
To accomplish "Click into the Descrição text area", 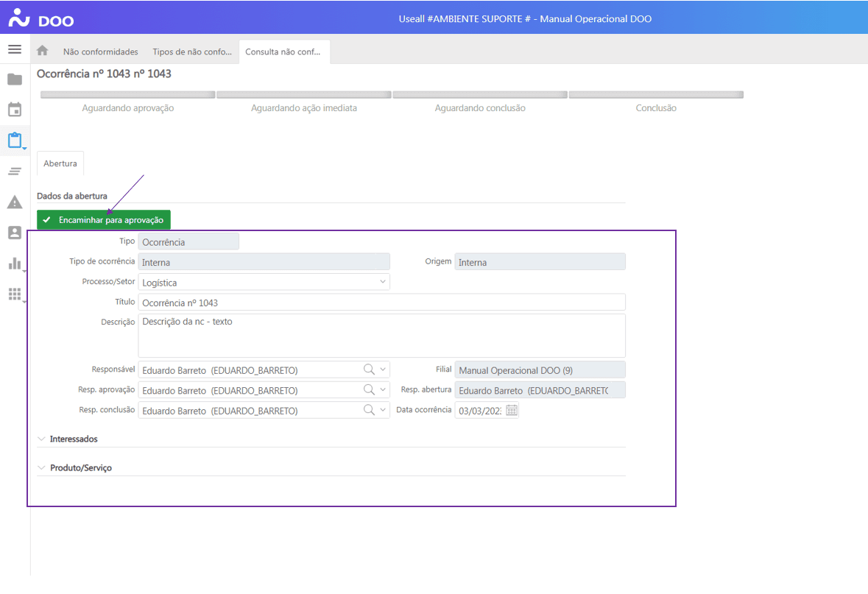I will click(382, 336).
